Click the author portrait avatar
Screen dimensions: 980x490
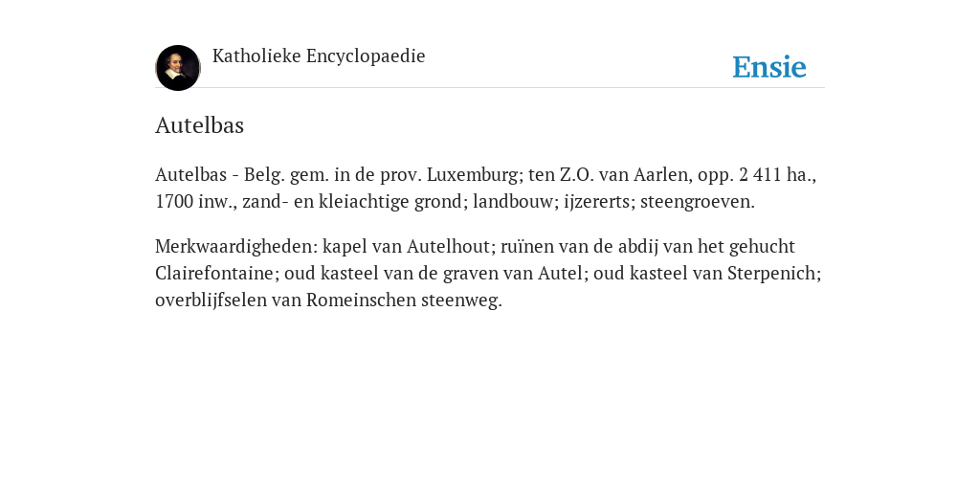(178, 68)
